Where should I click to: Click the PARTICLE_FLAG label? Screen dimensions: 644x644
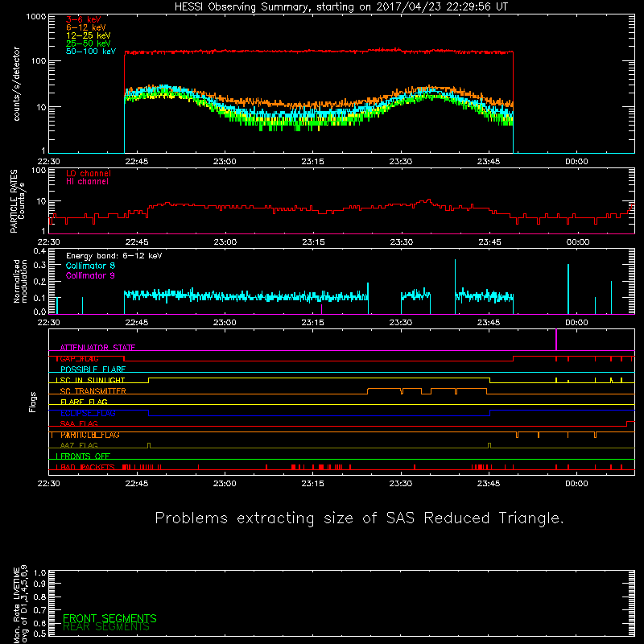pos(90,435)
